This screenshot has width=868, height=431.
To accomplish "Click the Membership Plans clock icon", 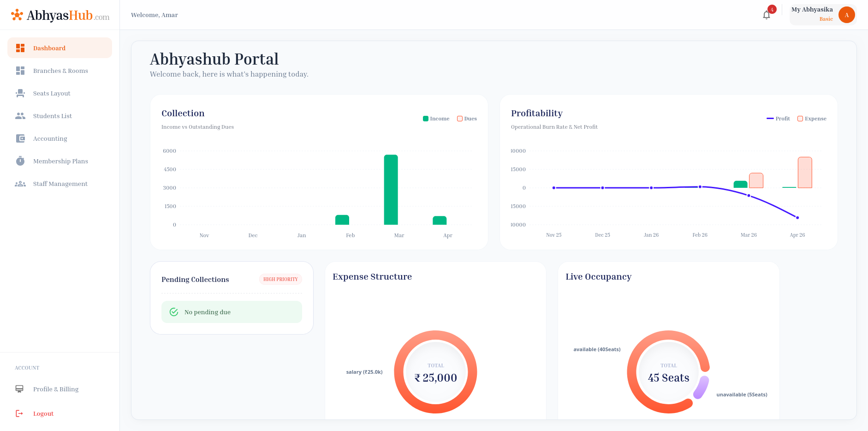I will pos(20,161).
